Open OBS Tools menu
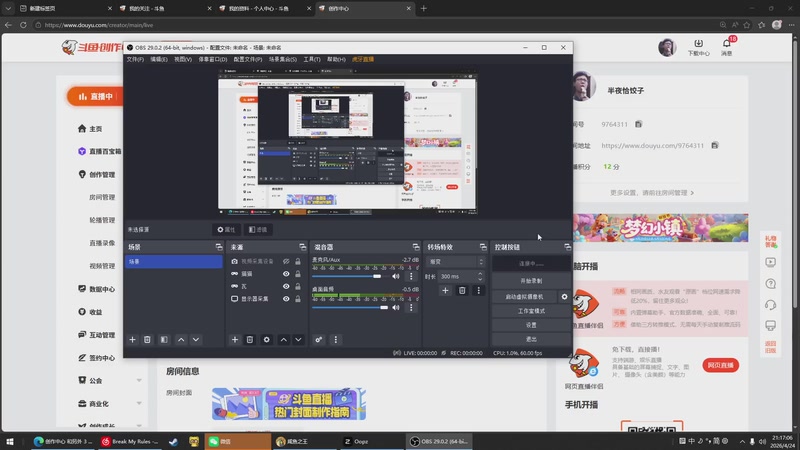Viewport: 800px width, 450px height. click(312, 59)
